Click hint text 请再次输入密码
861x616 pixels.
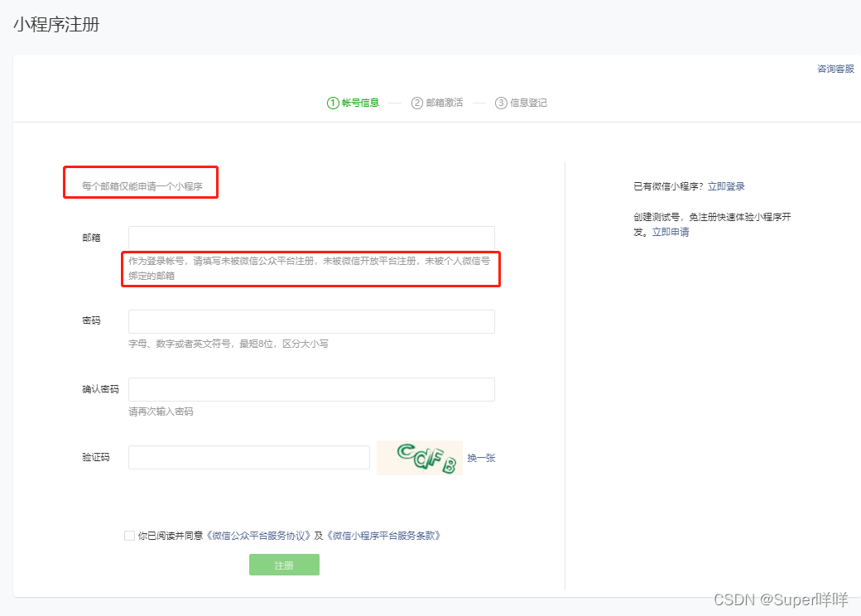click(161, 411)
